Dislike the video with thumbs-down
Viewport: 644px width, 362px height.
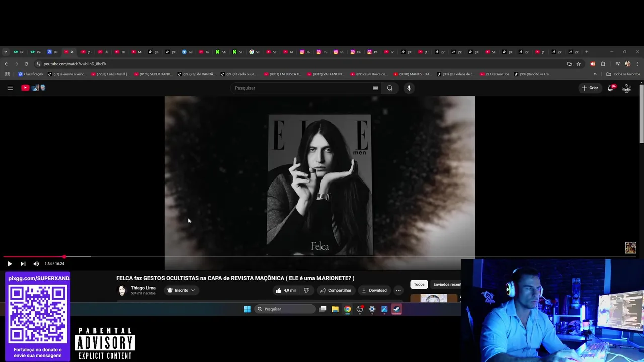tap(306, 290)
